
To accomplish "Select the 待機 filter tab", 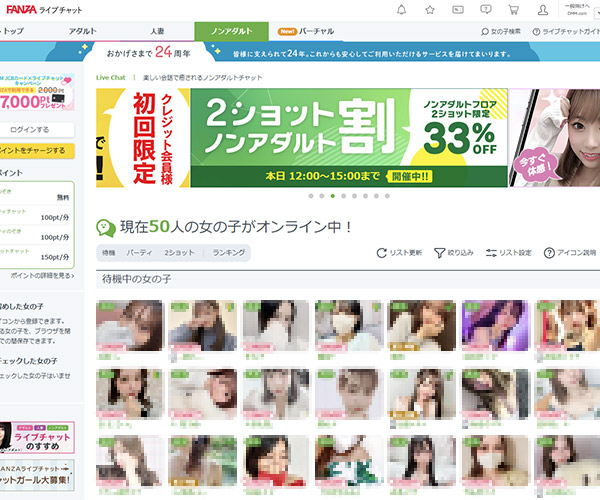I will tap(108, 253).
